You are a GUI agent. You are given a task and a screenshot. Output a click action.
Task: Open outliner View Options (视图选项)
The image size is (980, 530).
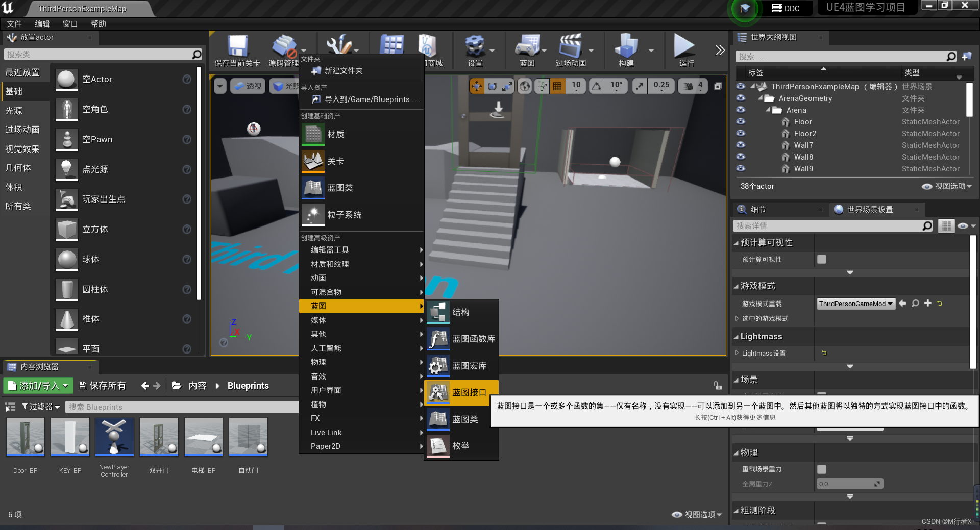coord(947,186)
